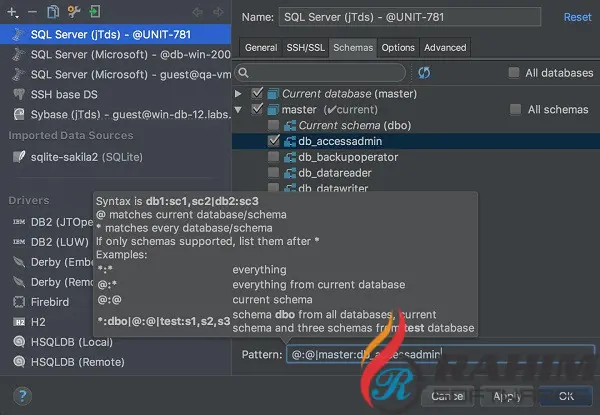Collapse the master database node
The height and width of the screenshot is (415, 600).
(x=238, y=110)
